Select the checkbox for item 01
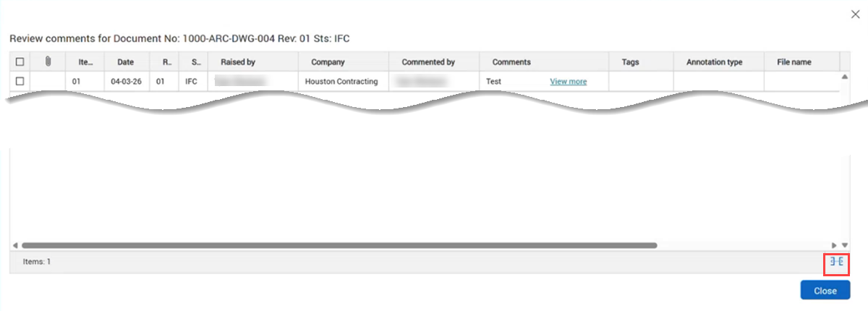The image size is (868, 311). pyautogui.click(x=20, y=82)
